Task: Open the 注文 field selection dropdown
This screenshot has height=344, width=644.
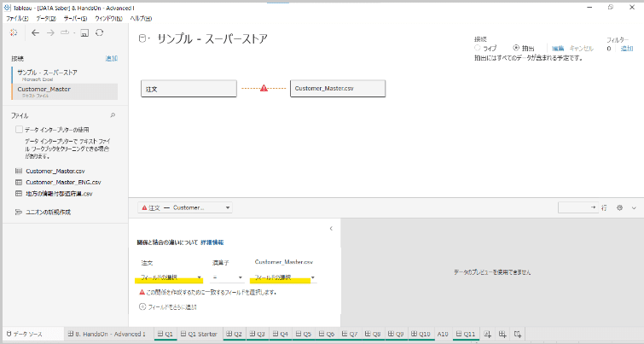Action: pos(171,277)
